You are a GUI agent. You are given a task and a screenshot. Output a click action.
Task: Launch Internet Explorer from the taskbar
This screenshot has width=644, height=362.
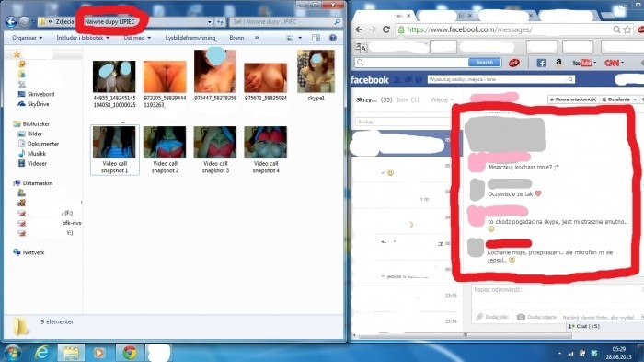pyautogui.click(x=41, y=353)
